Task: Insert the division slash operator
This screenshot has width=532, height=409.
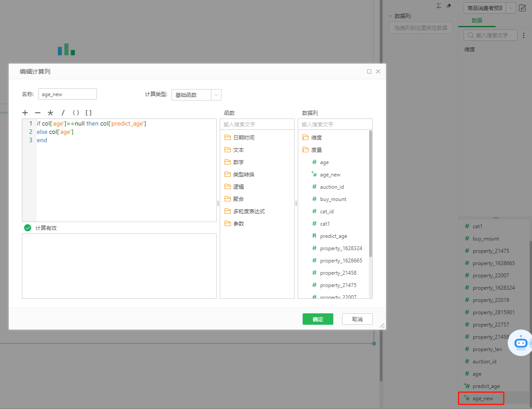Action: point(63,113)
